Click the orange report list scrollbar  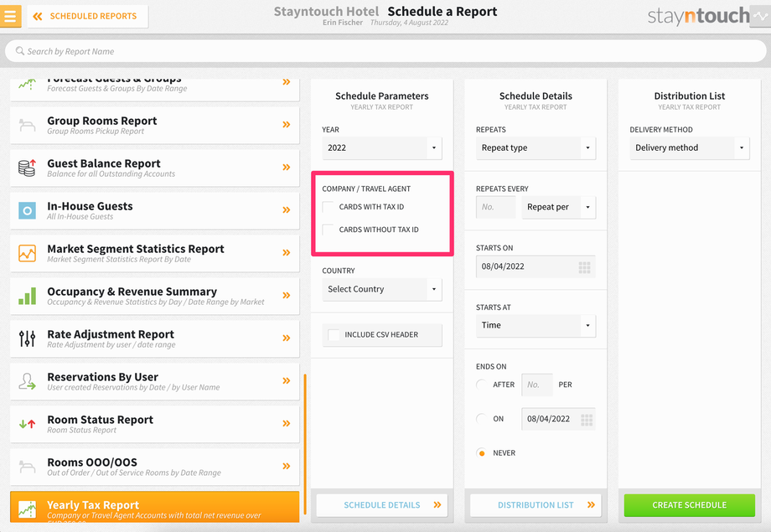click(x=305, y=444)
